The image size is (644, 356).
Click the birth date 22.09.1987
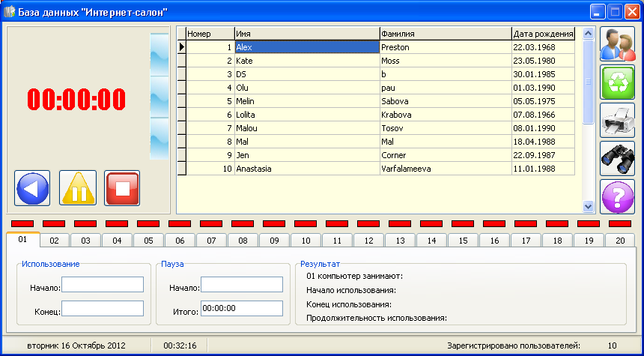(x=544, y=155)
